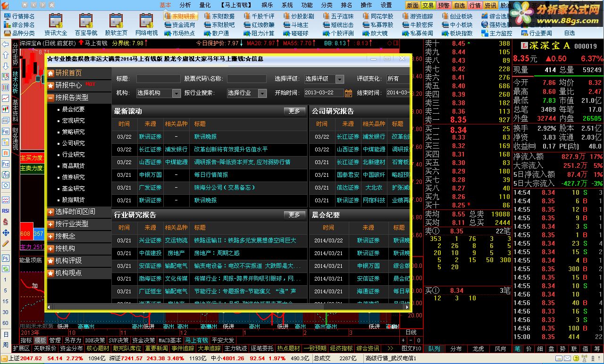Click the 标题 input field
604x364 pixels.
click(159, 79)
